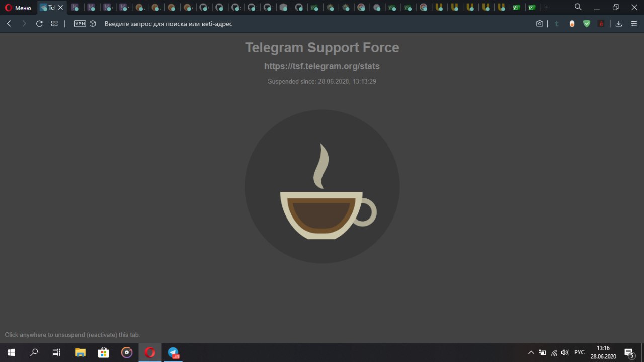Go back to previous page
This screenshot has width=644, height=362.
pyautogui.click(x=9, y=24)
